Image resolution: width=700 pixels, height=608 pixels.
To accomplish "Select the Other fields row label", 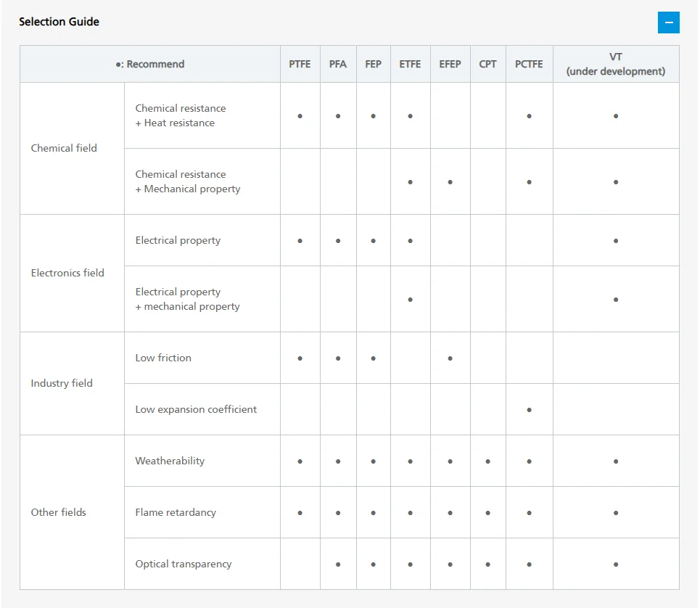I will [58, 512].
